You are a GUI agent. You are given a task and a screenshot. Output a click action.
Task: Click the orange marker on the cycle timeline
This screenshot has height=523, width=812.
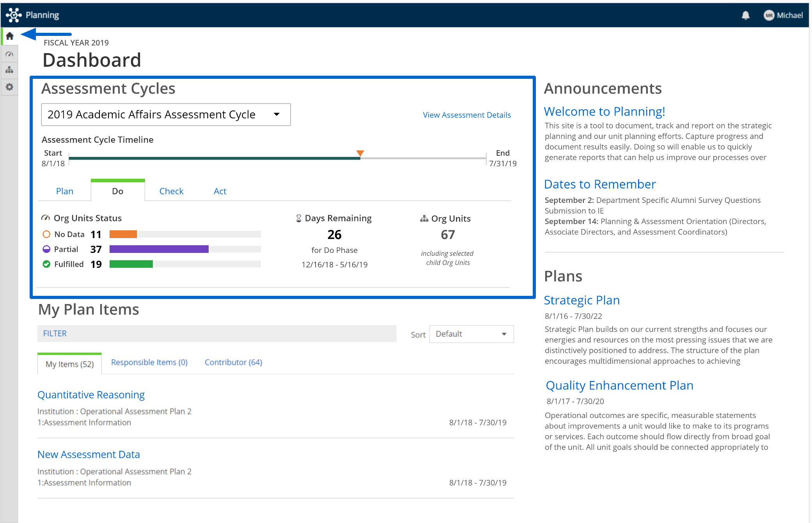[x=360, y=153]
